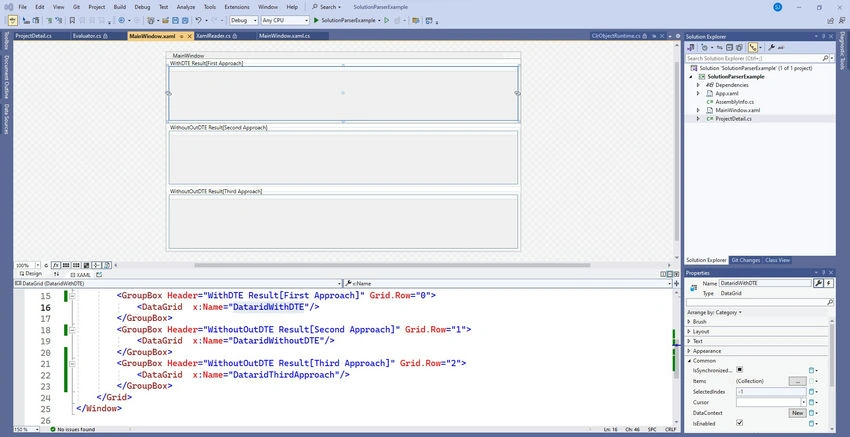Toggle the highlighted Track Active Item button in Solution Explorer
Screen dimensions: 850x437
[752, 48]
